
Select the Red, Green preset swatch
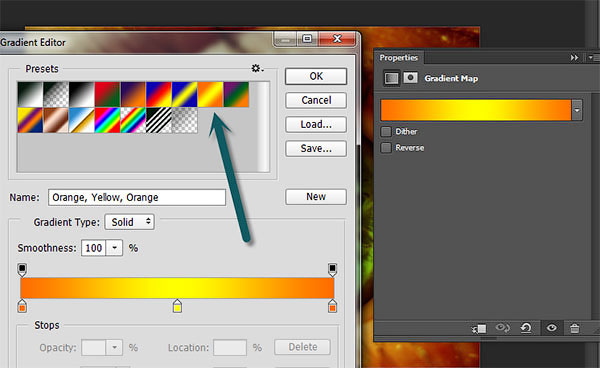pyautogui.click(x=108, y=94)
